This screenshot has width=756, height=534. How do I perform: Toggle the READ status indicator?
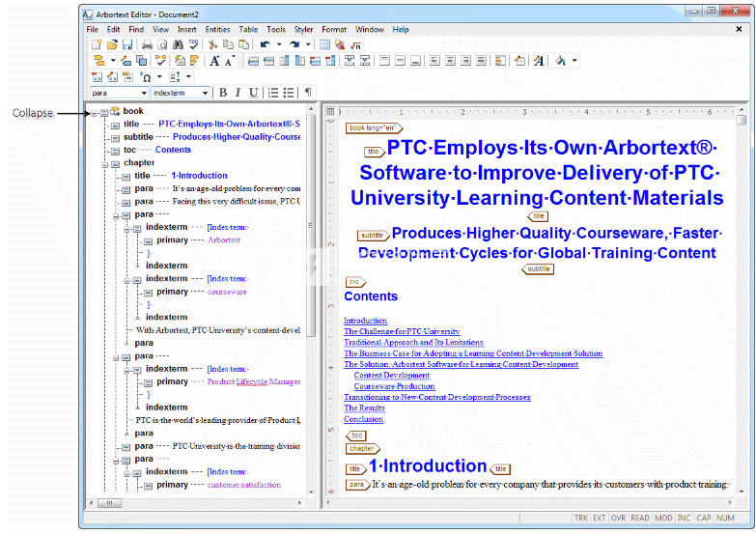click(x=640, y=518)
